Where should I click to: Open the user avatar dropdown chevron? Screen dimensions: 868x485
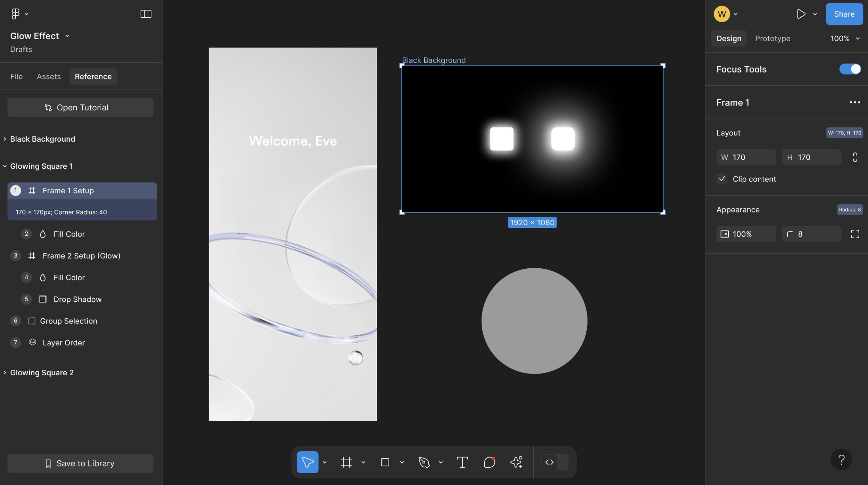click(x=735, y=14)
